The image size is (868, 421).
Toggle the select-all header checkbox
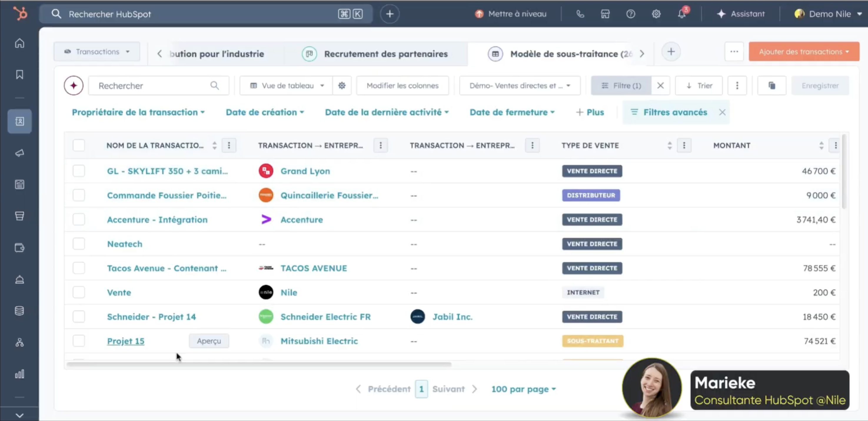[79, 145]
